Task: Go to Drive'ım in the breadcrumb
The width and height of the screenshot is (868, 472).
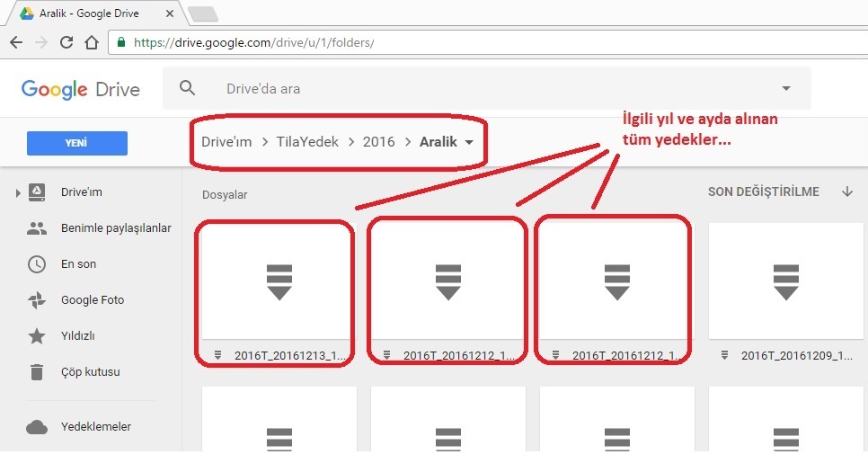Action: tap(226, 142)
